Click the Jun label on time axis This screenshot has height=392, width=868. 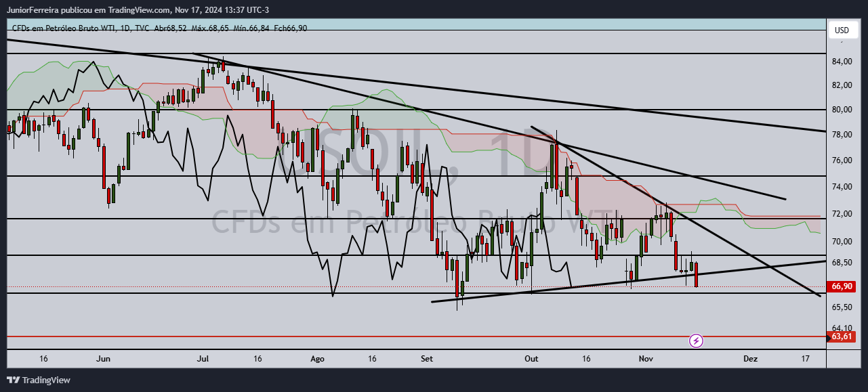tap(104, 358)
